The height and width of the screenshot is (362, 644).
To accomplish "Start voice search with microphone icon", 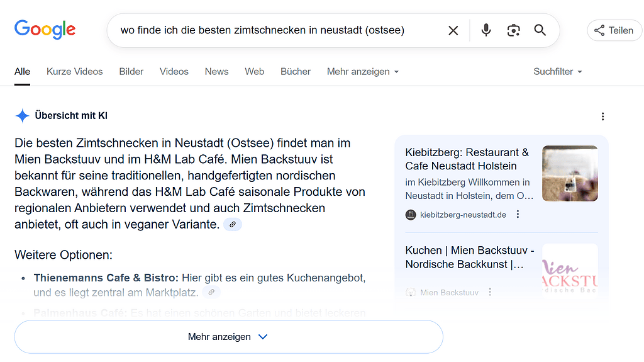I will (x=486, y=30).
